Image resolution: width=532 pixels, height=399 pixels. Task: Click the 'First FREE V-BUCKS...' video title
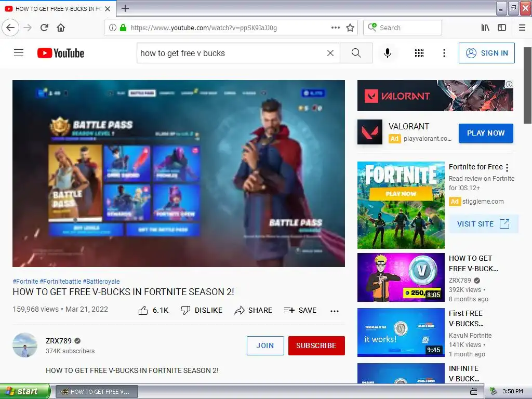click(466, 318)
